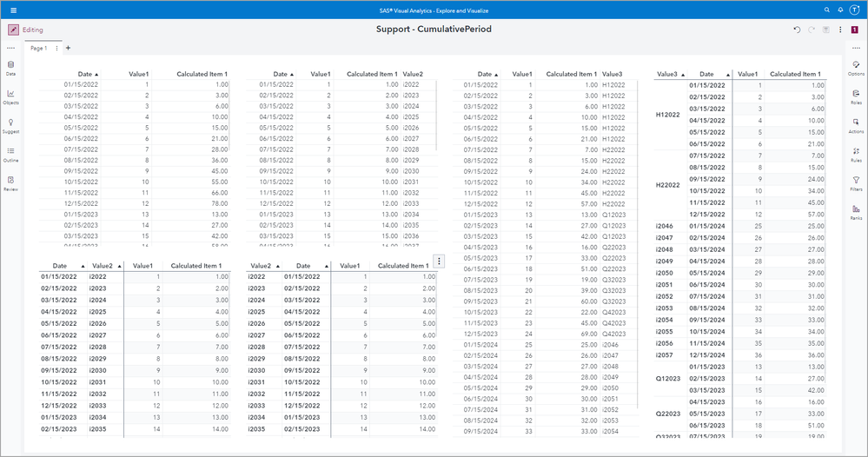The width and height of the screenshot is (868, 457).
Task: Open the user profile avatar
Action: 855,10
